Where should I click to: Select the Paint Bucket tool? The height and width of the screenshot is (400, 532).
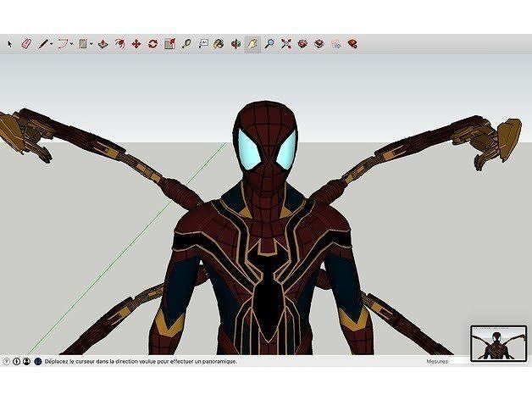[x=219, y=44]
